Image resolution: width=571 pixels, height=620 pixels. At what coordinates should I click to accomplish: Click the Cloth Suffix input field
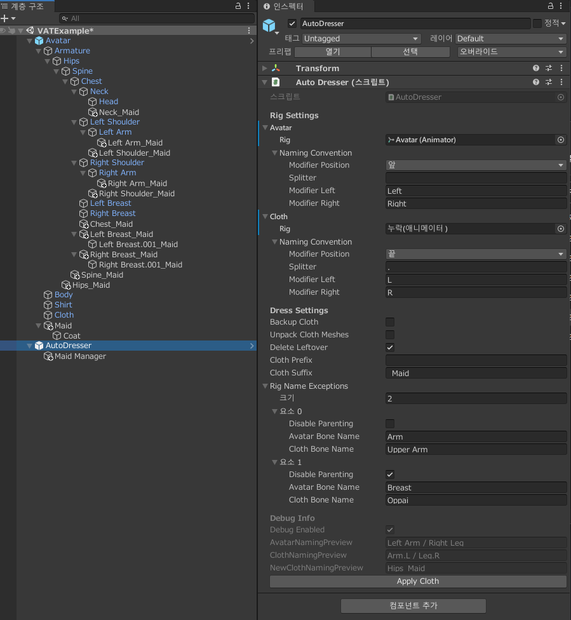tap(476, 373)
